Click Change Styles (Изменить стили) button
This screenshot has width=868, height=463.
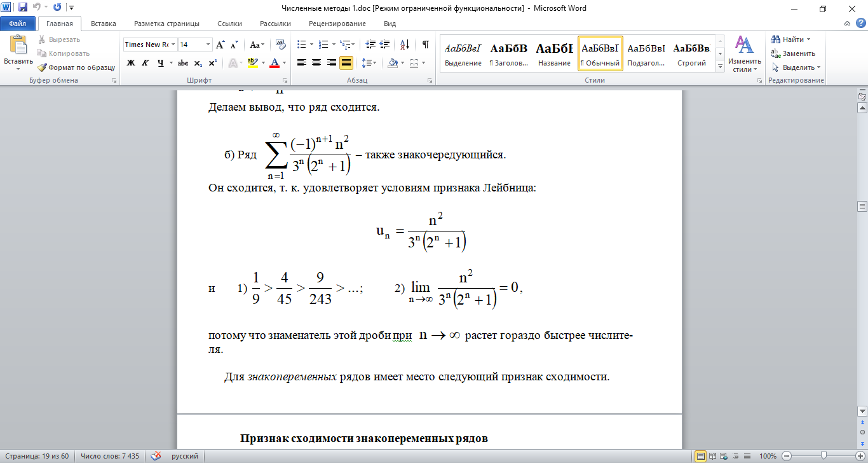[743, 53]
